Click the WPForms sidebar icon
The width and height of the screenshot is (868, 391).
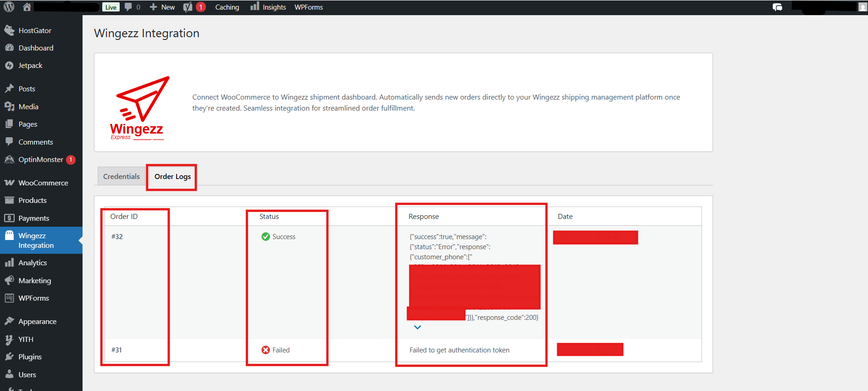click(x=9, y=298)
